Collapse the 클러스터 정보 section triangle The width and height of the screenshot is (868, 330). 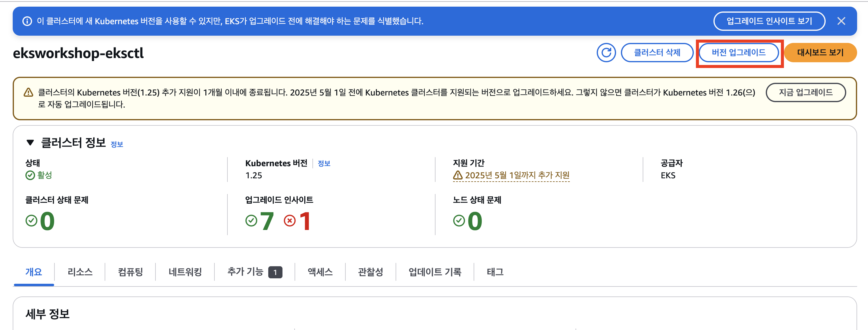click(30, 143)
